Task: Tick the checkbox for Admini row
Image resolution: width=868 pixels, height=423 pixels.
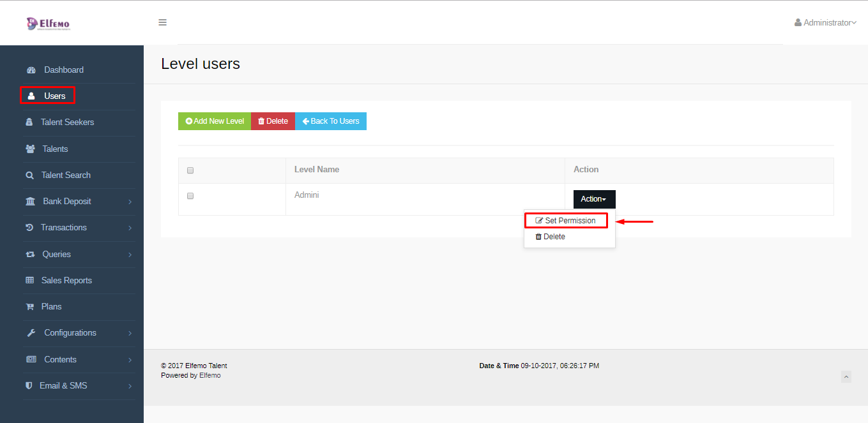Action: 190,196
